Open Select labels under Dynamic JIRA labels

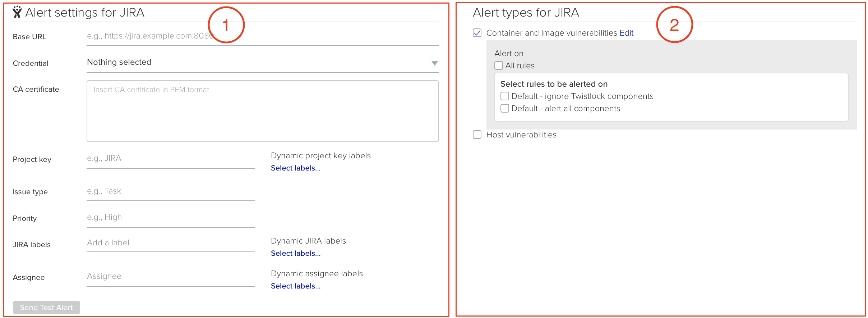(296, 253)
